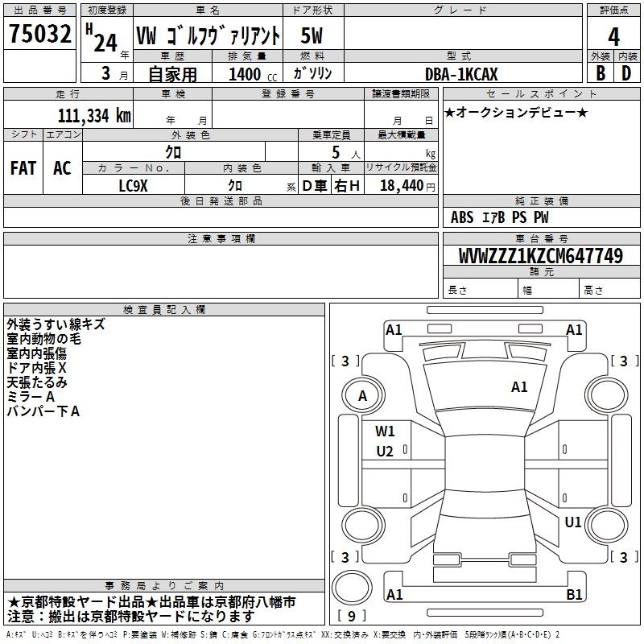The image size is (644, 644).
Task: Click the A1 mark on the windshield
Action: click(x=519, y=387)
